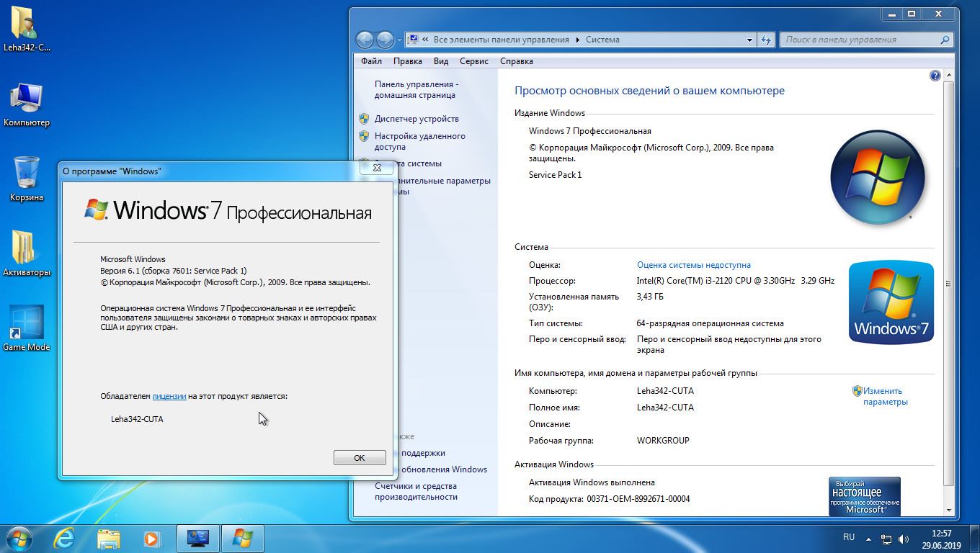Screen dimensions: 980x553
Task: Open the address bar history dropdown arrow
Action: [x=750, y=40]
